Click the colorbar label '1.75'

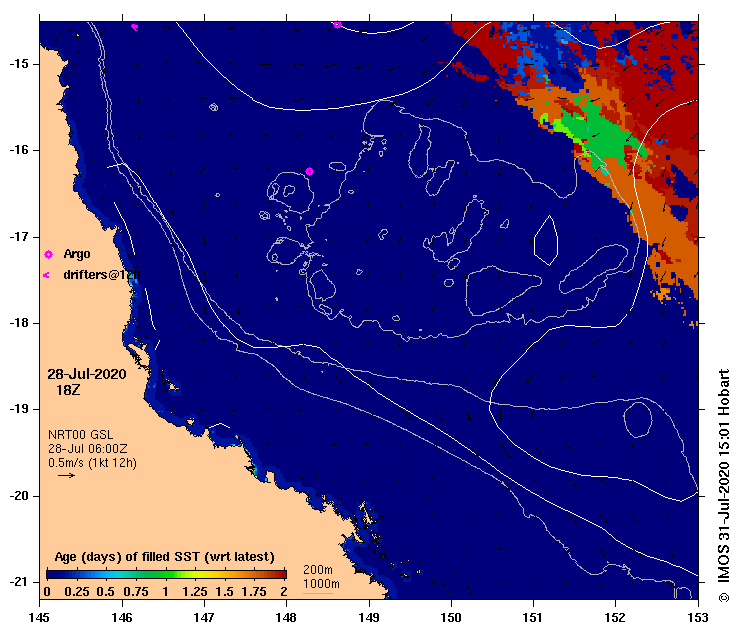(x=254, y=592)
